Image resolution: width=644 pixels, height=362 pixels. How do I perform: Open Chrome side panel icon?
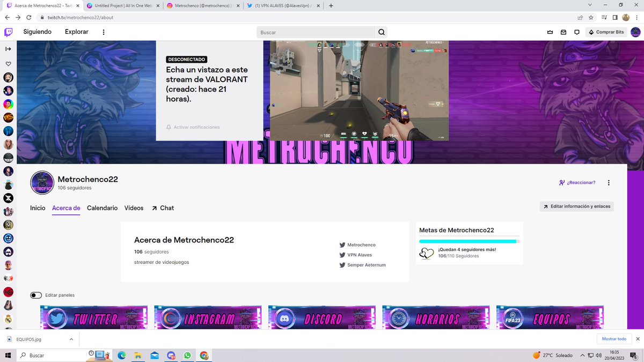click(615, 17)
